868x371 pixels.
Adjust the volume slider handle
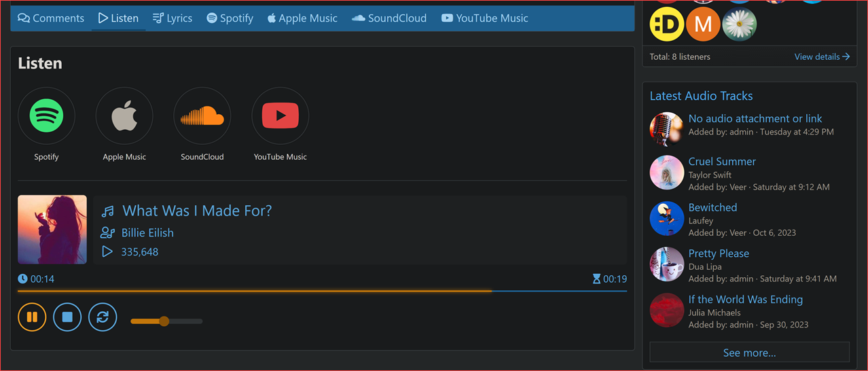[164, 321]
